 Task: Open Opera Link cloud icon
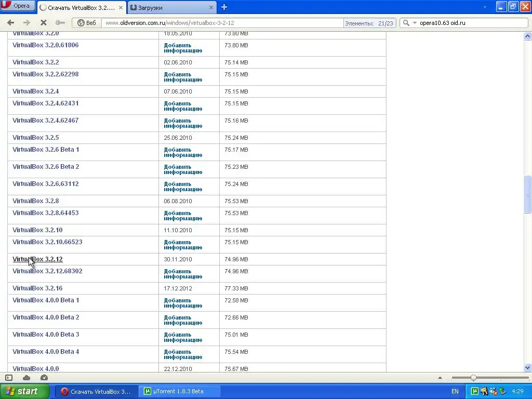pos(26,378)
